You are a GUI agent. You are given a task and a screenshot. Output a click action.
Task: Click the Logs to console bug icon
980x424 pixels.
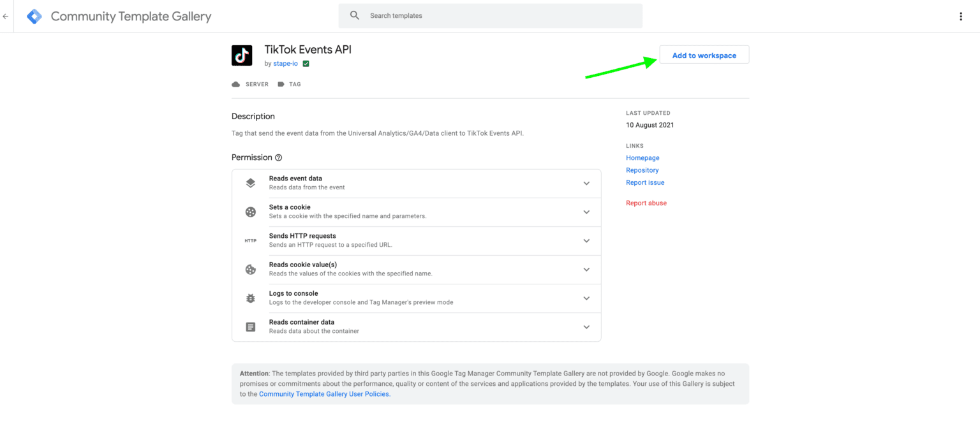tap(251, 298)
